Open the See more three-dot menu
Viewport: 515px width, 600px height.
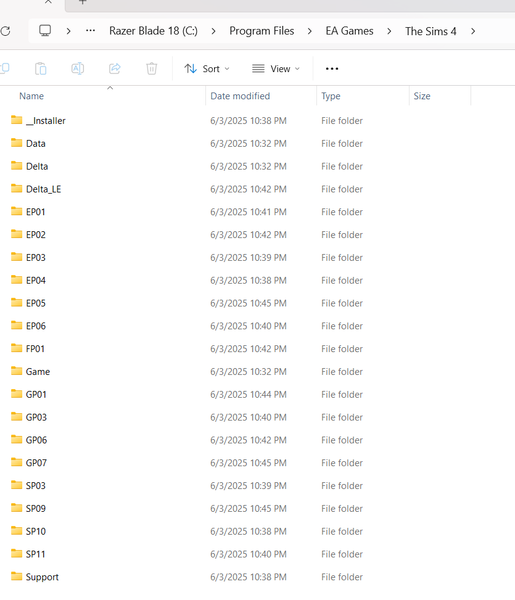pos(332,69)
